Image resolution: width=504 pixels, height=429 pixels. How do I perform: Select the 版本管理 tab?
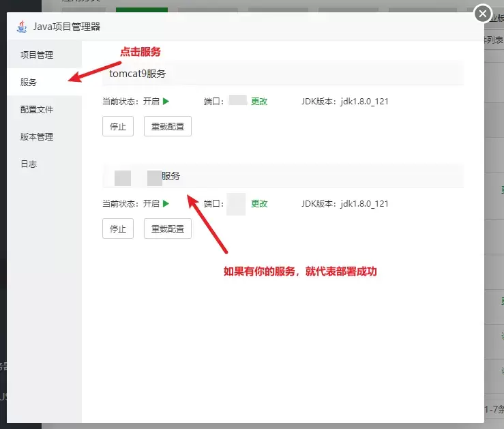(37, 136)
